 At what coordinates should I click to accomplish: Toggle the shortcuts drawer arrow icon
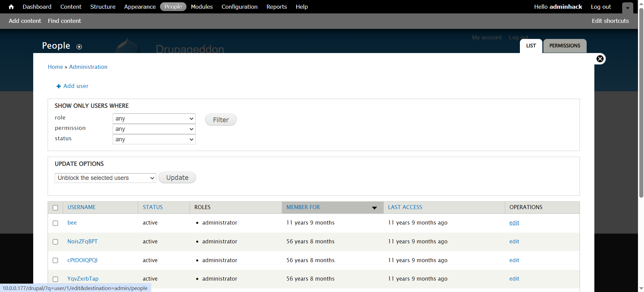coord(628,8)
